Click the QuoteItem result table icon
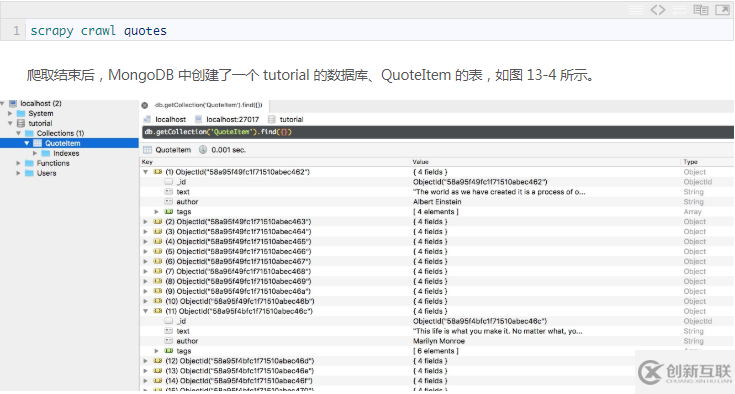735x394 pixels. pos(148,150)
